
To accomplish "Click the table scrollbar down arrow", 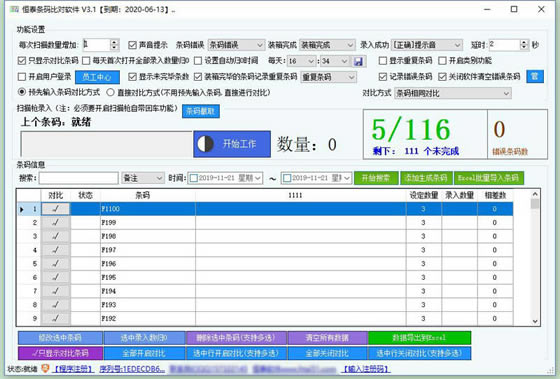I will coord(535,321).
